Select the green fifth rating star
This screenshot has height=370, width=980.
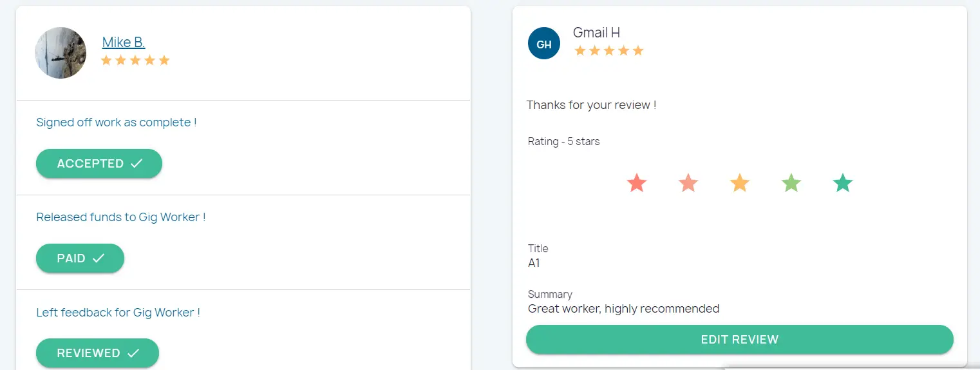[843, 183]
